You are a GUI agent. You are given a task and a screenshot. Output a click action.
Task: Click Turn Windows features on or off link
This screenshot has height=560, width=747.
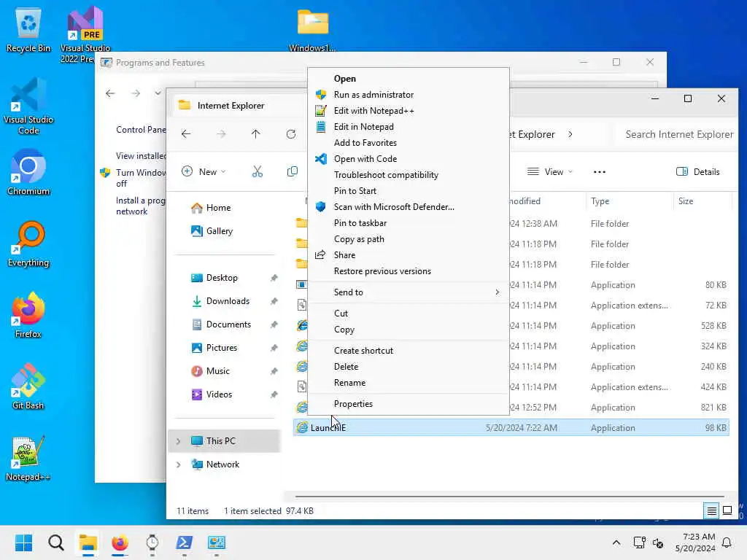(x=141, y=178)
